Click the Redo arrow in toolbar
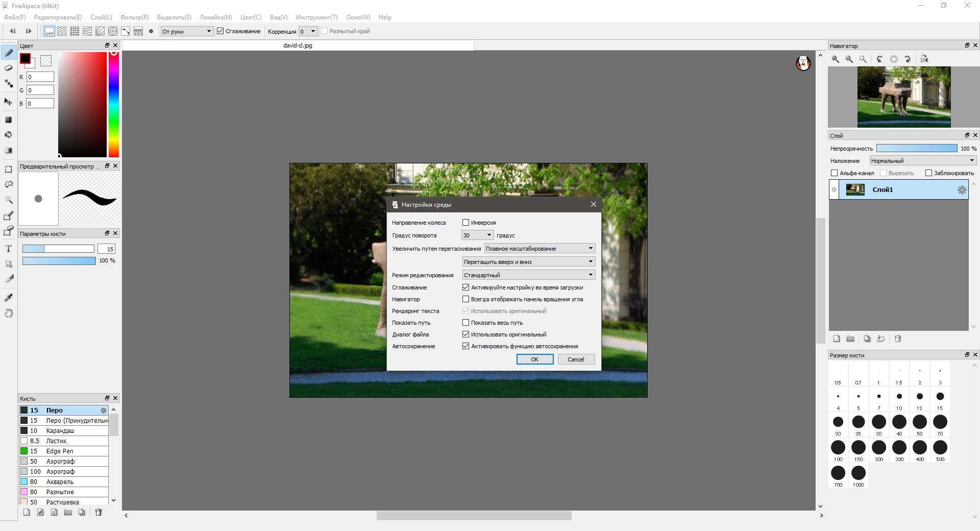Image resolution: width=980 pixels, height=531 pixels. [29, 31]
